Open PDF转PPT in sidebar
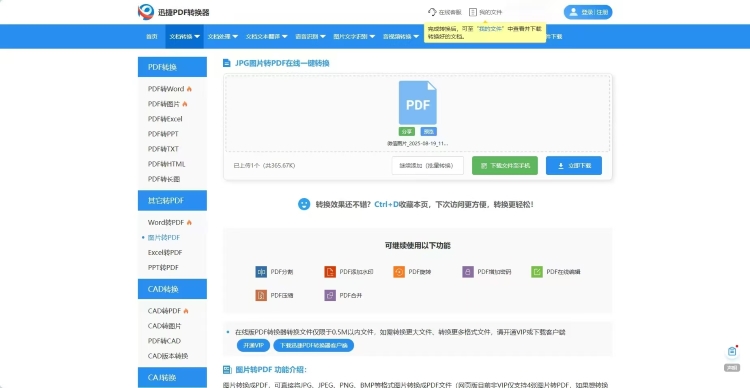The height and width of the screenshot is (388, 750). pos(163,134)
